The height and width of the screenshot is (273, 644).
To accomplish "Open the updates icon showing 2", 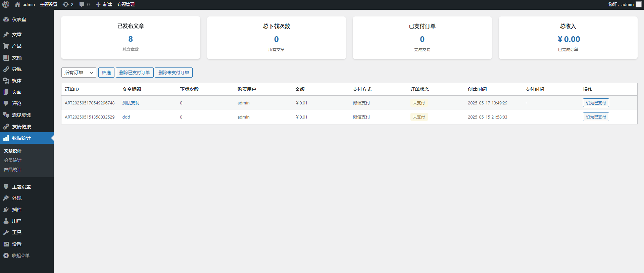I will click(x=66, y=4).
